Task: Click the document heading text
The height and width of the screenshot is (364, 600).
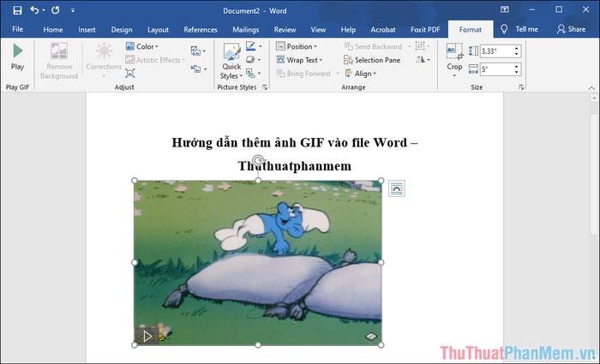Action: [x=295, y=154]
